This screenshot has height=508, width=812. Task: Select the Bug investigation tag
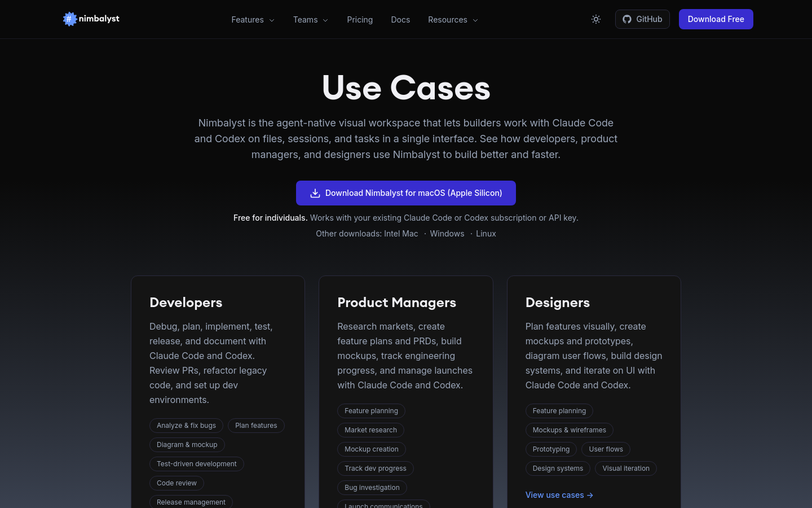[x=372, y=488]
